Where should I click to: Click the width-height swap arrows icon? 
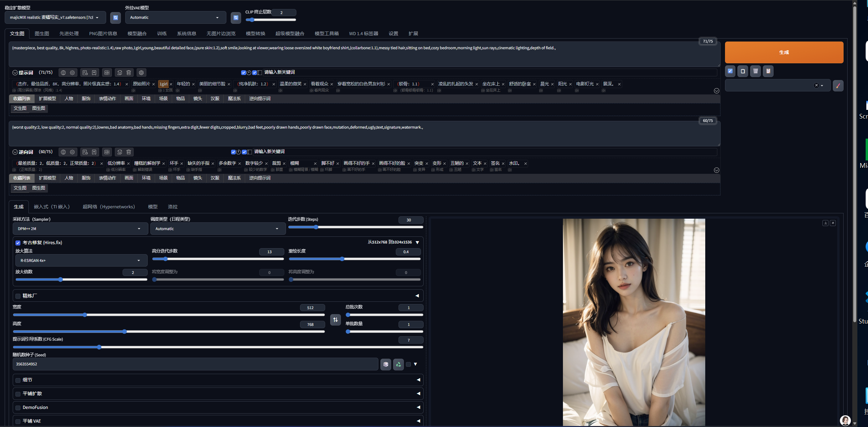tap(335, 319)
